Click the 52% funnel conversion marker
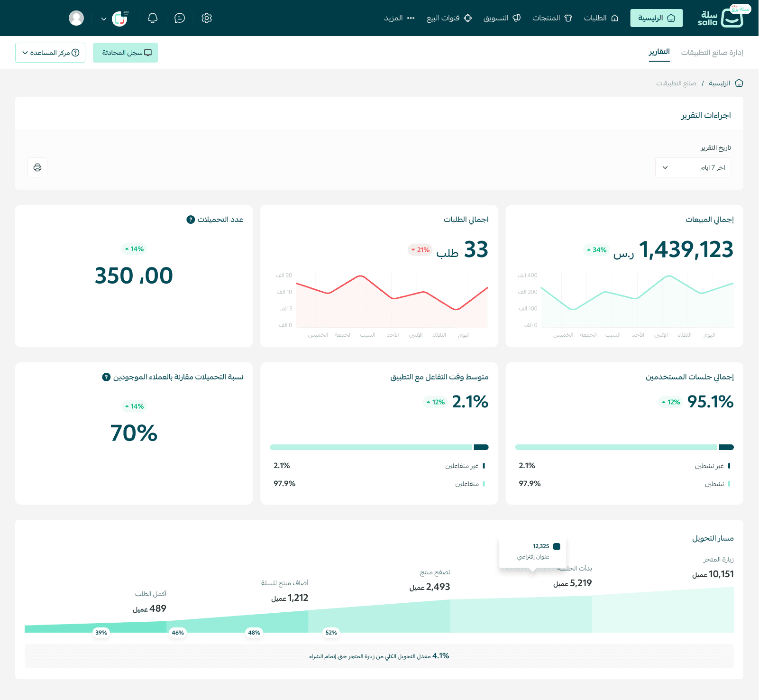Screen dimensions: 759x700 click(331, 633)
